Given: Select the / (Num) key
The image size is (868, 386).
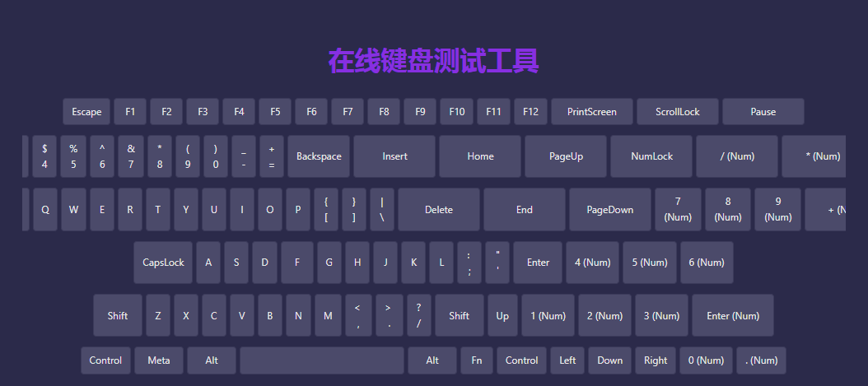Looking at the screenshot, I should coord(737,156).
